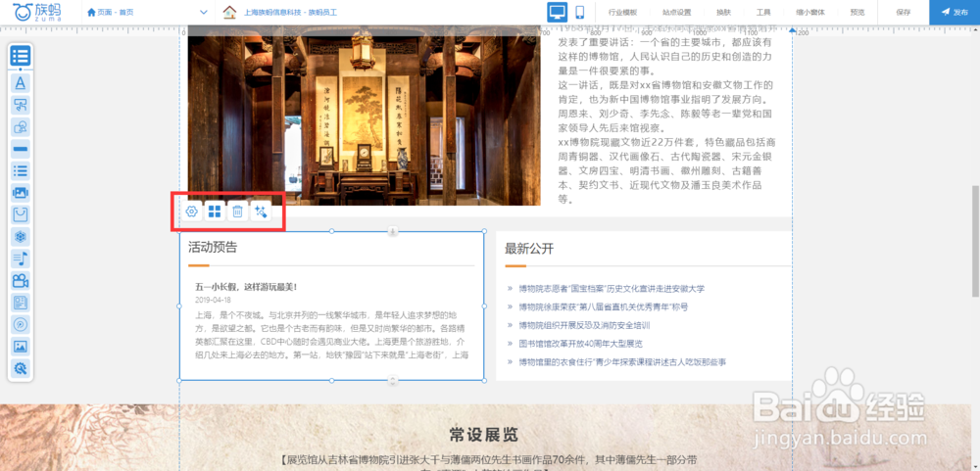This screenshot has height=471, width=980.
Task: Select the shapes module icon
Action: [x=20, y=127]
